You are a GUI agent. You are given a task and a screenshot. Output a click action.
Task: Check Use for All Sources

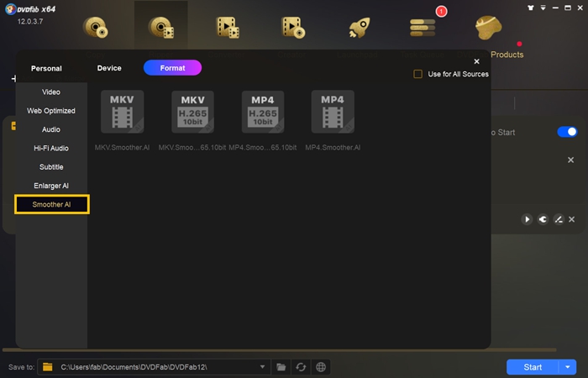tap(417, 74)
